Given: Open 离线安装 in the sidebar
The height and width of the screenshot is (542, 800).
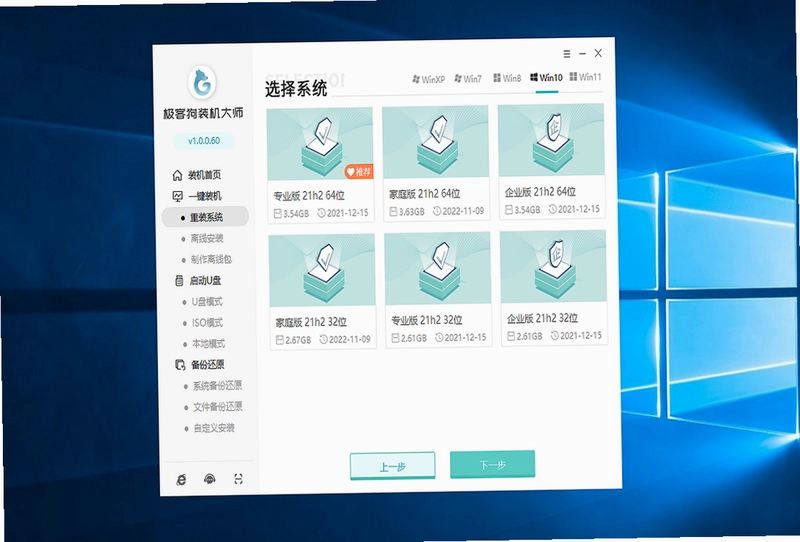Looking at the screenshot, I should 207,238.
